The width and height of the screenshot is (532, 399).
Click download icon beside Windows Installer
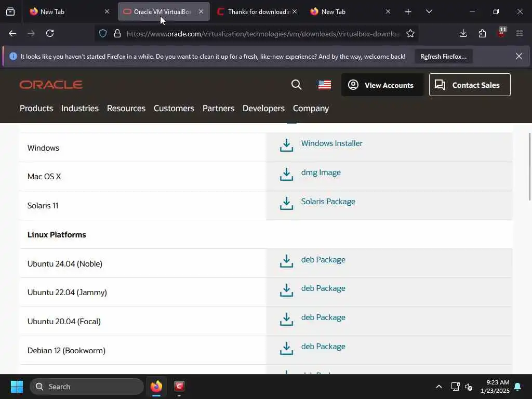pyautogui.click(x=286, y=145)
